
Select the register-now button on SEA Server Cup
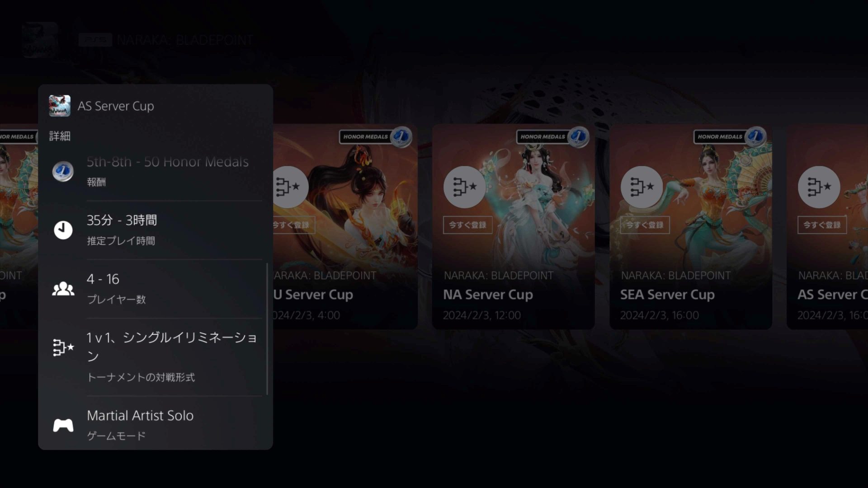[645, 225]
